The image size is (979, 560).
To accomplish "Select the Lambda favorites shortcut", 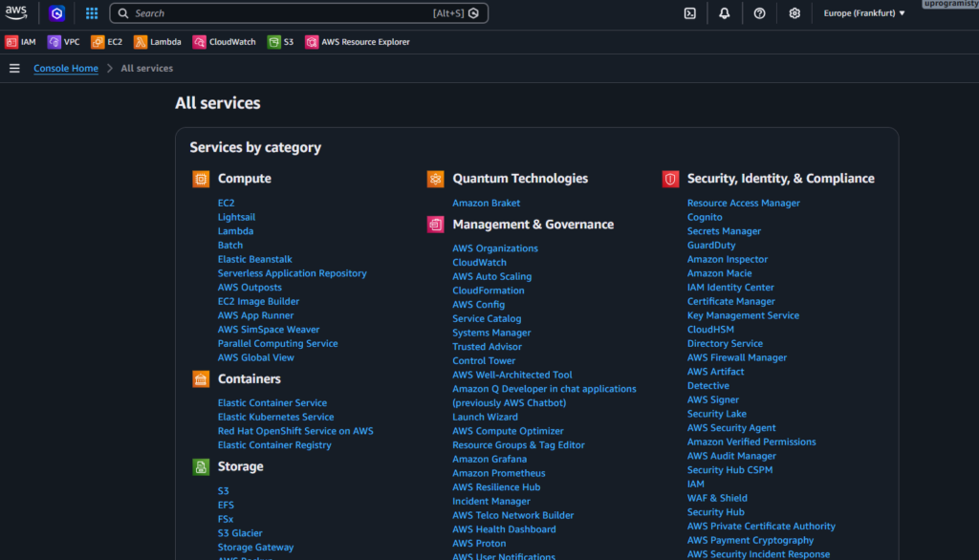I will click(x=157, y=41).
